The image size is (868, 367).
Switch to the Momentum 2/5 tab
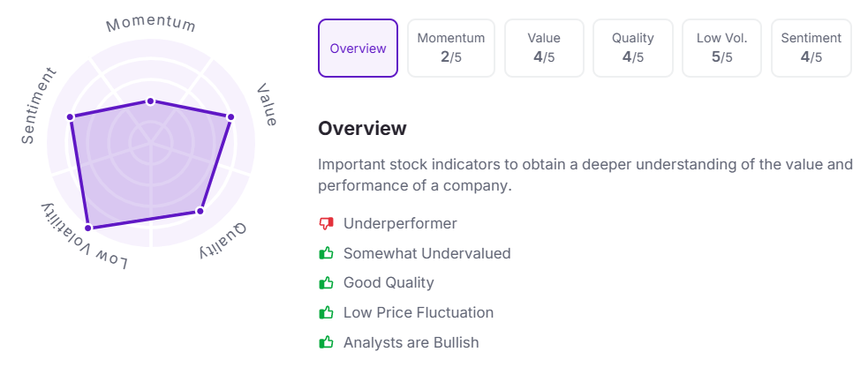tap(451, 49)
